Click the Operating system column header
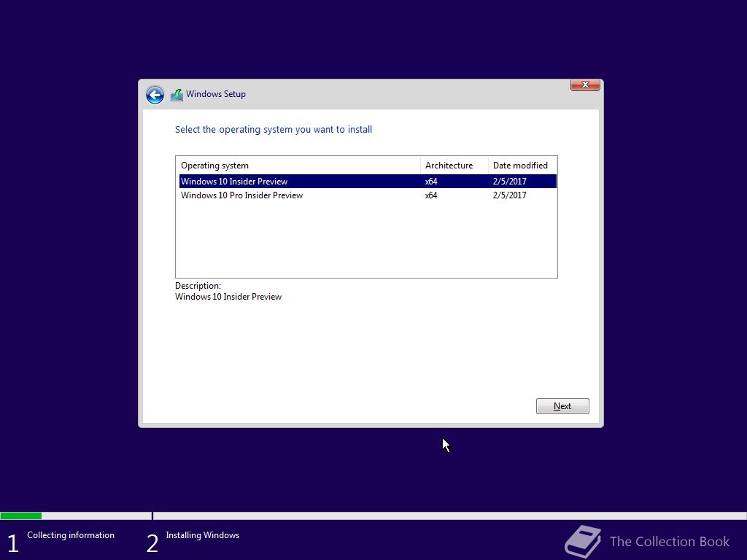This screenshot has width=747, height=560. pos(298,166)
